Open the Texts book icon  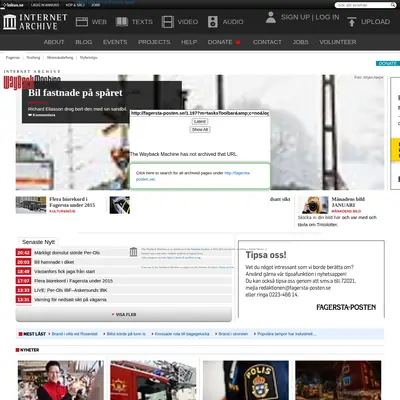pyautogui.click(x=122, y=22)
